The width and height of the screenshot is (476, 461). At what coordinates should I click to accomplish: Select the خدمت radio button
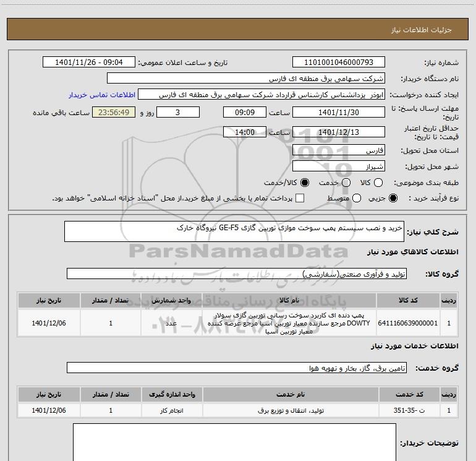346,183
